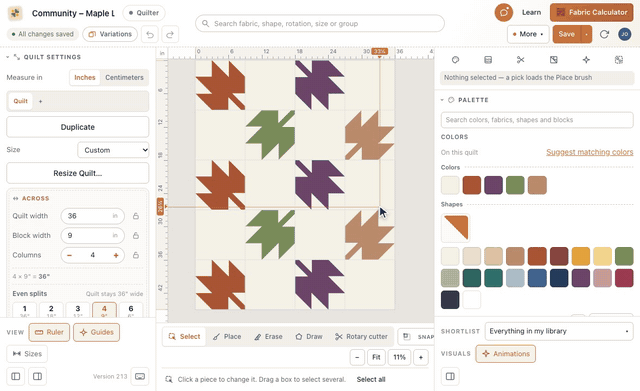Screen dimensions: 640x391
Task: Open the Fabric Calculator
Action: [591, 13]
